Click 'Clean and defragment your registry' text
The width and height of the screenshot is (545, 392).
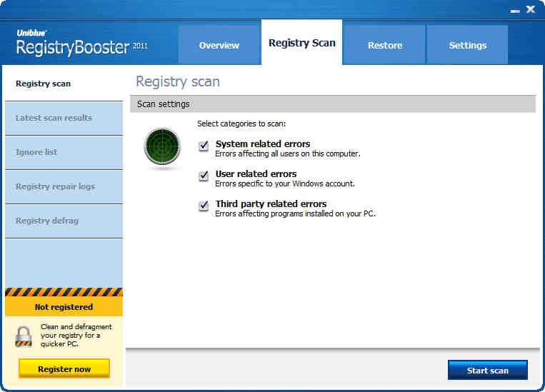(x=76, y=336)
